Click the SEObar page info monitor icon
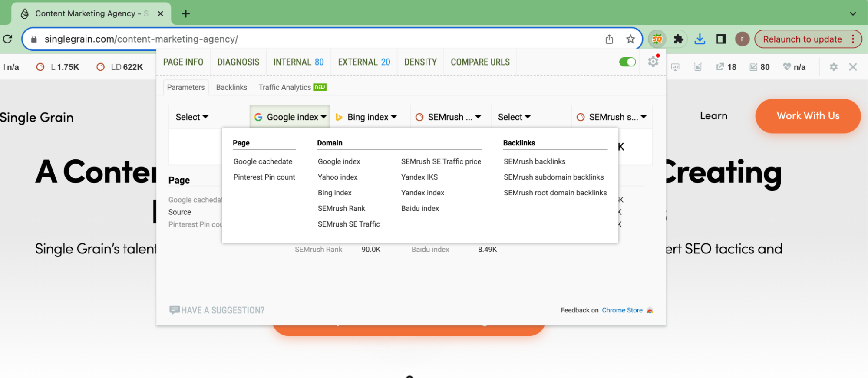The width and height of the screenshot is (868, 378). [675, 67]
